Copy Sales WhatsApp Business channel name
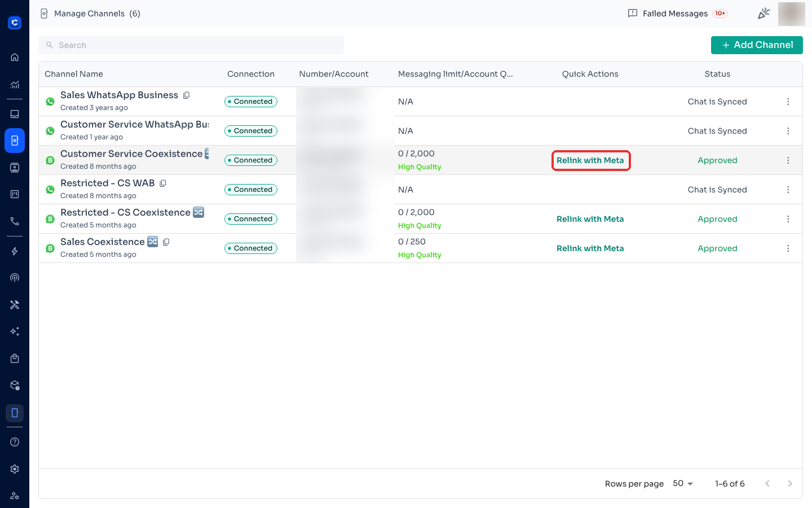The image size is (812, 508). (187, 95)
